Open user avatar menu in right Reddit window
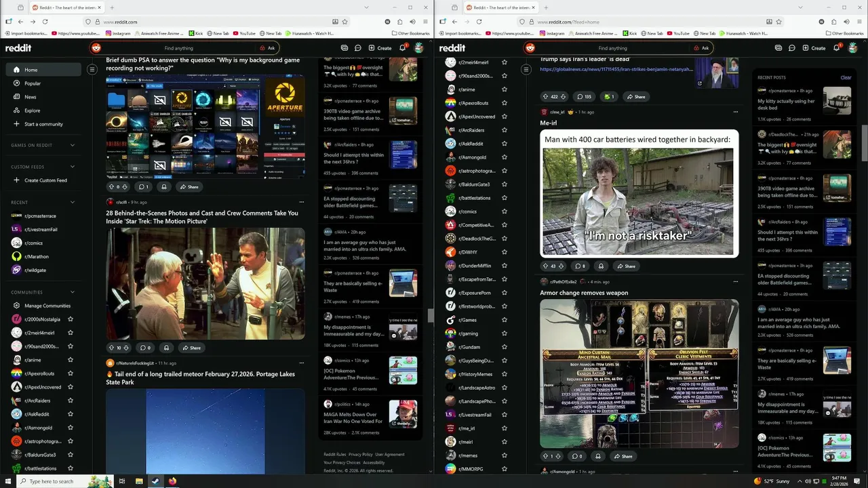 (x=853, y=48)
